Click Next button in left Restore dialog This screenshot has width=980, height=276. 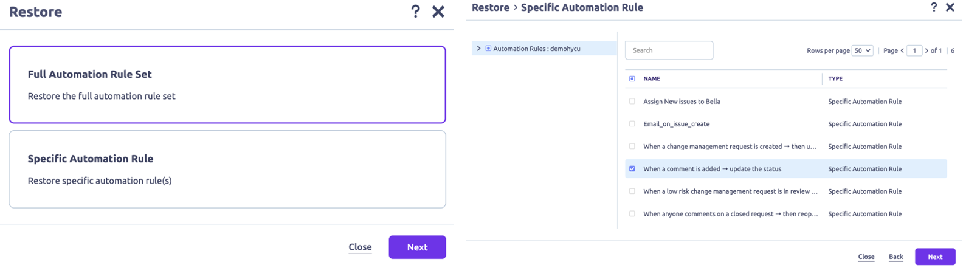click(x=417, y=247)
